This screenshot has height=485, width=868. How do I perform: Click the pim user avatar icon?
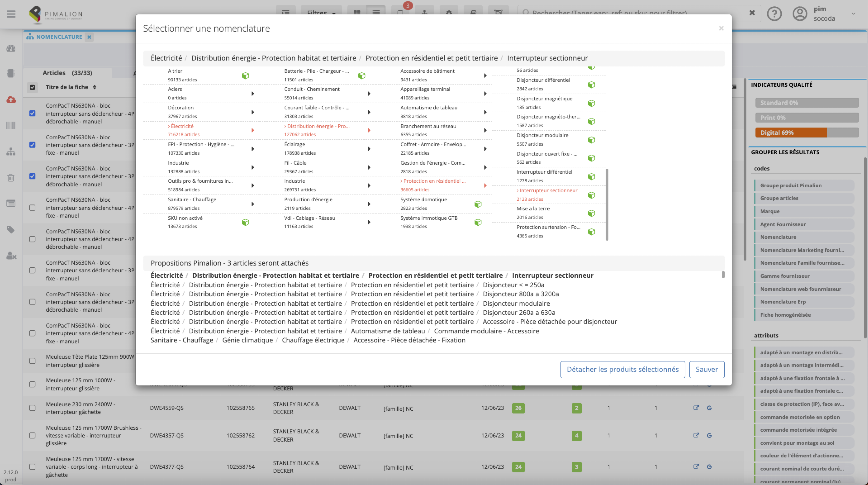coord(800,14)
